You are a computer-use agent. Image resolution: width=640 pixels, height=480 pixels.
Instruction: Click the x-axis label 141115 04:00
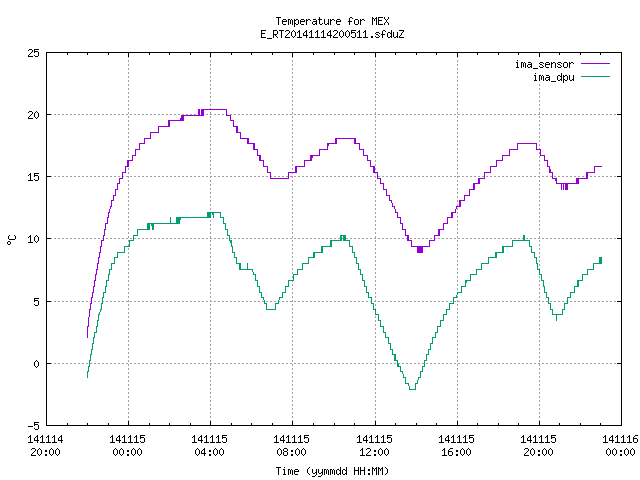point(209,446)
